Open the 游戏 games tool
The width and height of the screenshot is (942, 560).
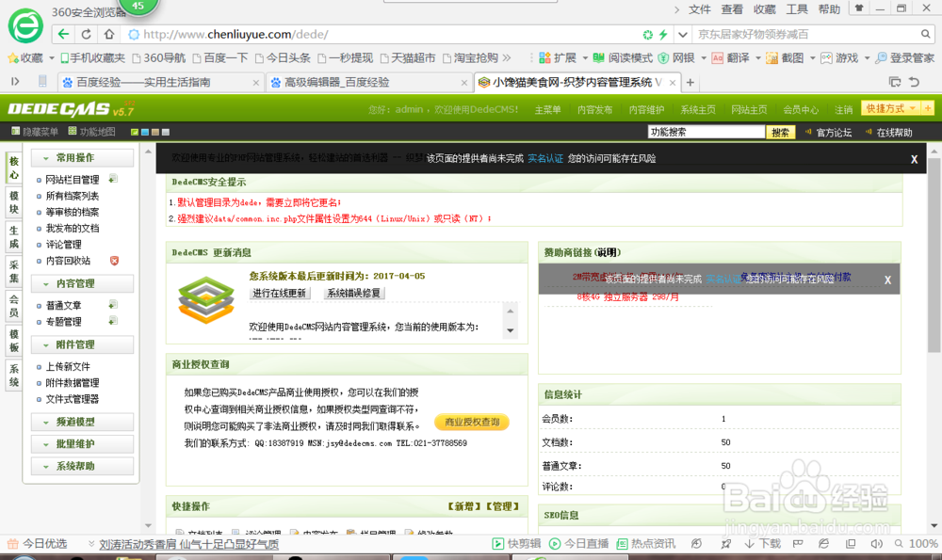point(839,57)
